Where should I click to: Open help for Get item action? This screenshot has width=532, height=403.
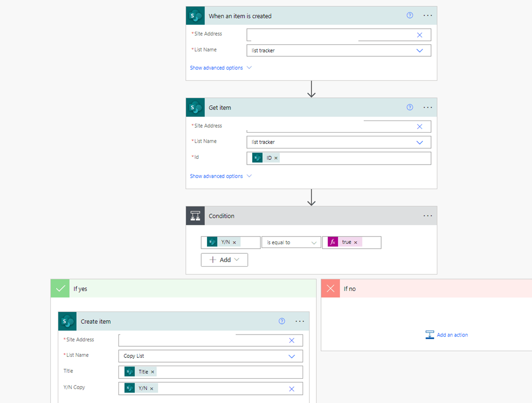(x=410, y=107)
